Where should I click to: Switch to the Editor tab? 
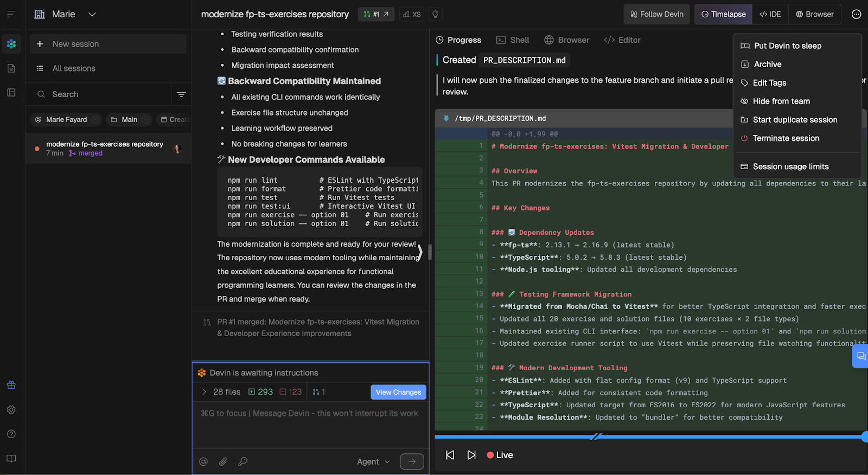622,40
